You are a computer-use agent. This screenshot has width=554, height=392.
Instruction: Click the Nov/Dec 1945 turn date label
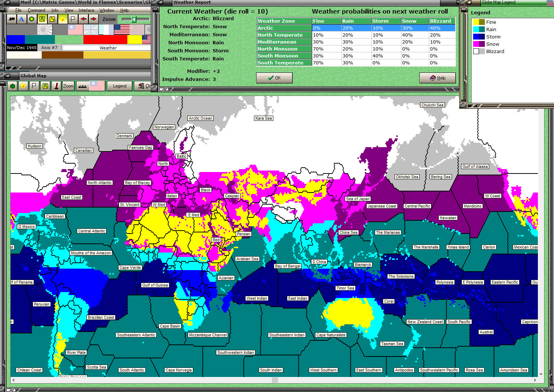coord(22,48)
